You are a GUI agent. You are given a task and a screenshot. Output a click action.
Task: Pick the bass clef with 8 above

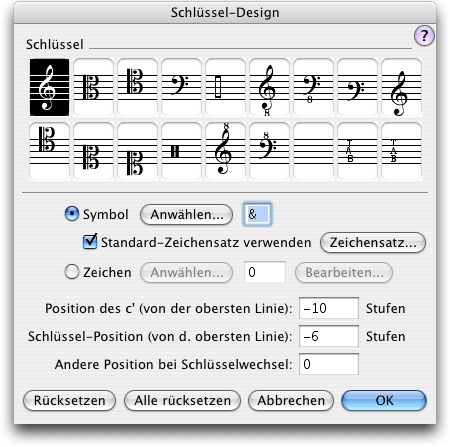click(270, 151)
